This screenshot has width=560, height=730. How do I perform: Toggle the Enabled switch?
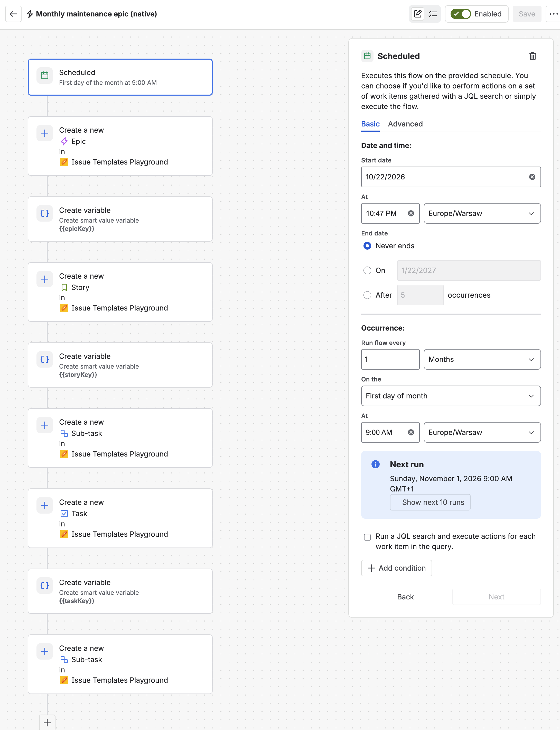point(460,14)
